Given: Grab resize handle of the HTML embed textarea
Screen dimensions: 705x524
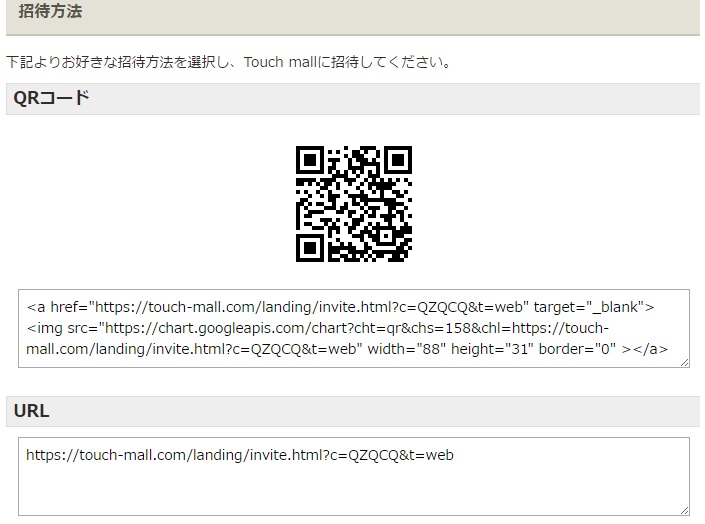Looking at the screenshot, I should coord(684,363).
